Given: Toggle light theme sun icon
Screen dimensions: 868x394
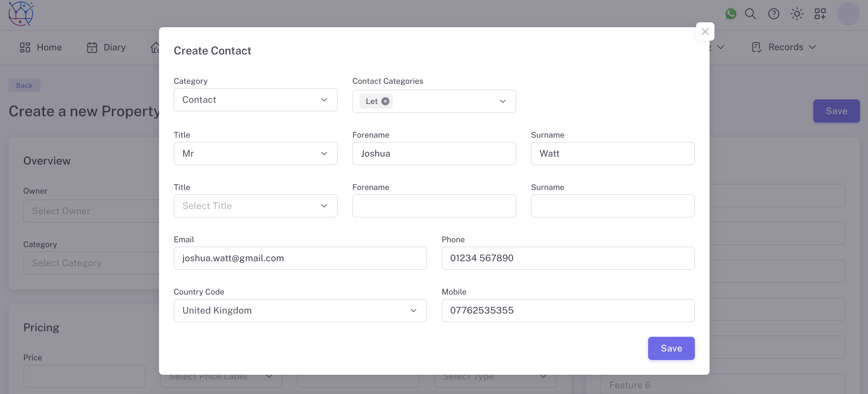Looking at the screenshot, I should (x=797, y=14).
